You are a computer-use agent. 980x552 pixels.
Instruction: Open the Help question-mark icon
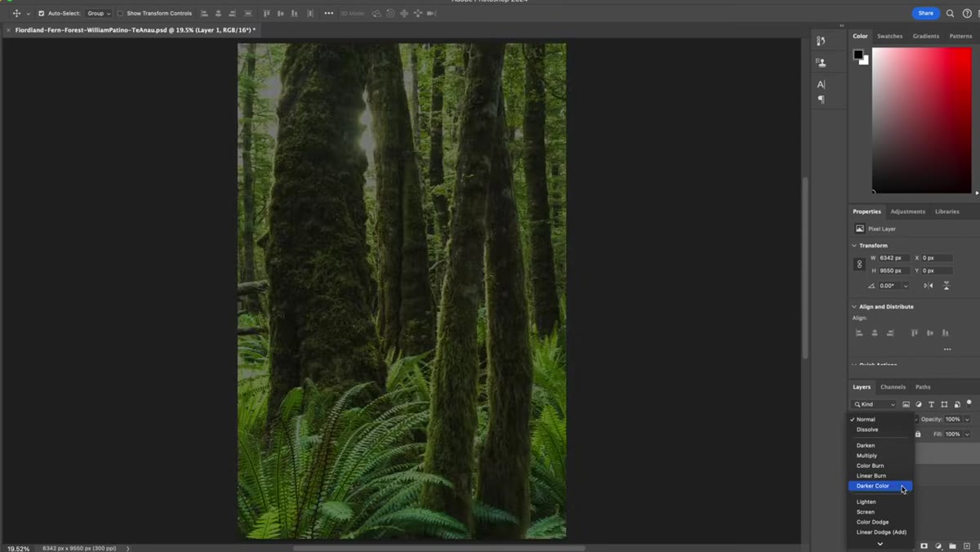pyautogui.click(x=967, y=13)
